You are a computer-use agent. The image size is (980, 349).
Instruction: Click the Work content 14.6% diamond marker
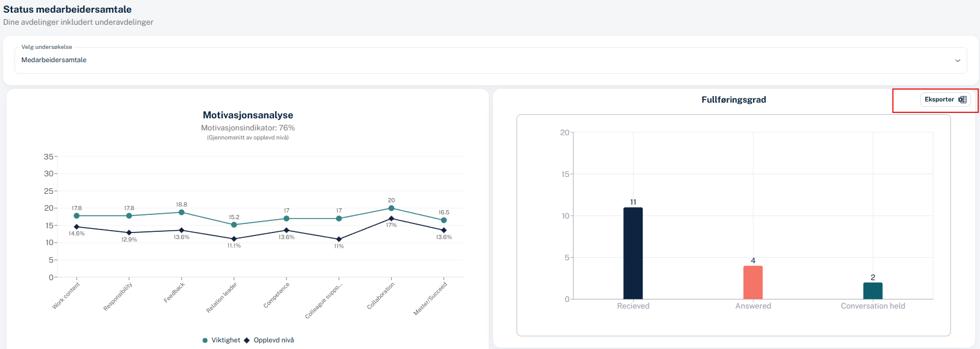(77, 227)
